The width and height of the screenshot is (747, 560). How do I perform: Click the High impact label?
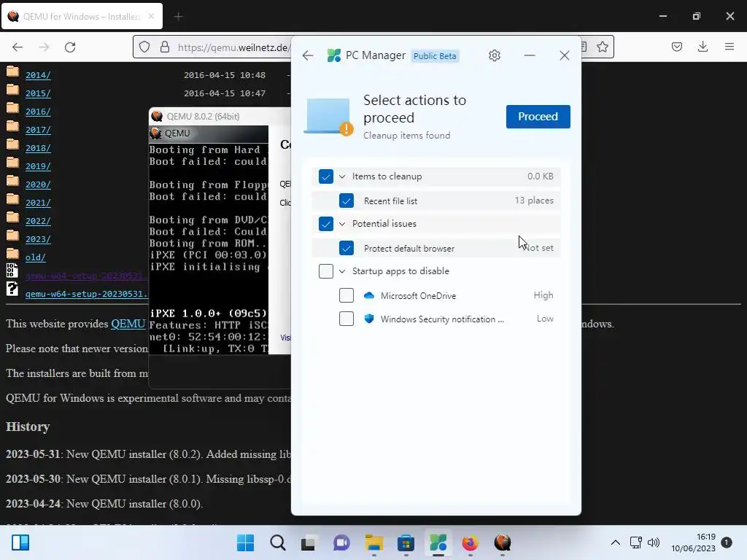point(543,295)
